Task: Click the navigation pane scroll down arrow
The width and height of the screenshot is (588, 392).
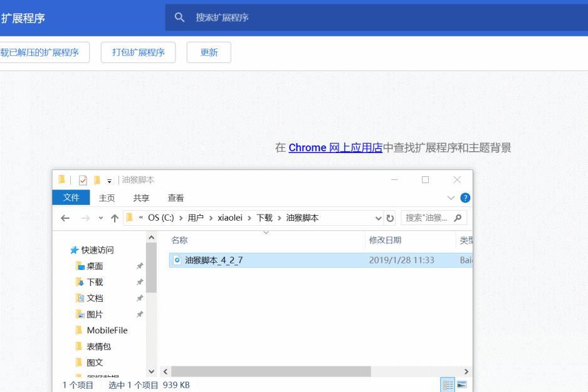Action: 152,371
